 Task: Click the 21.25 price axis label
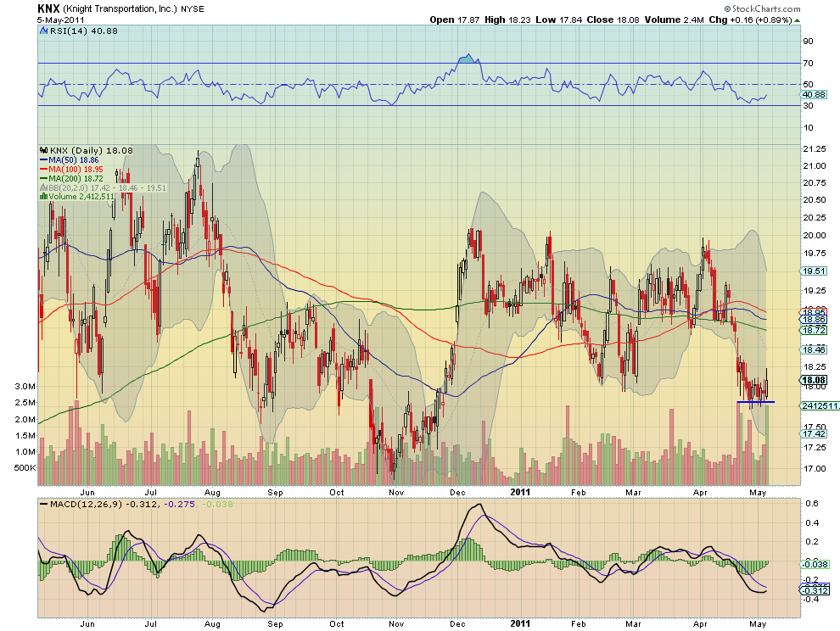tap(815, 149)
